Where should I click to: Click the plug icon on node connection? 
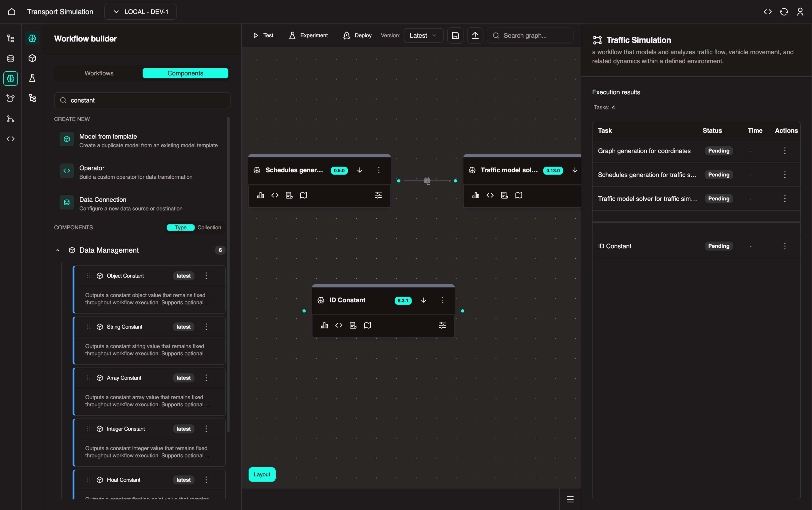[x=427, y=181]
